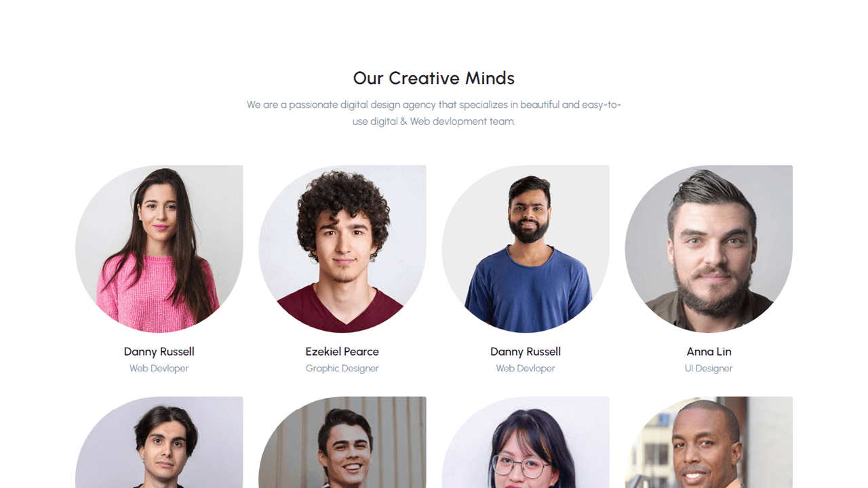This screenshot has width=868, height=488.
Task: Click Web Devloper role beneath the pink sweater woman
Action: click(x=159, y=369)
